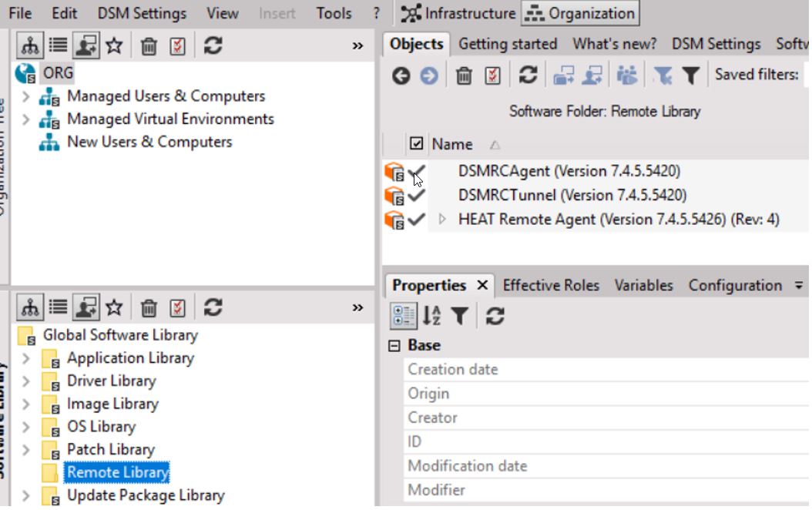Image resolution: width=812 pixels, height=510 pixels.
Task: Switch to the Effective Roles tab
Action: point(551,284)
